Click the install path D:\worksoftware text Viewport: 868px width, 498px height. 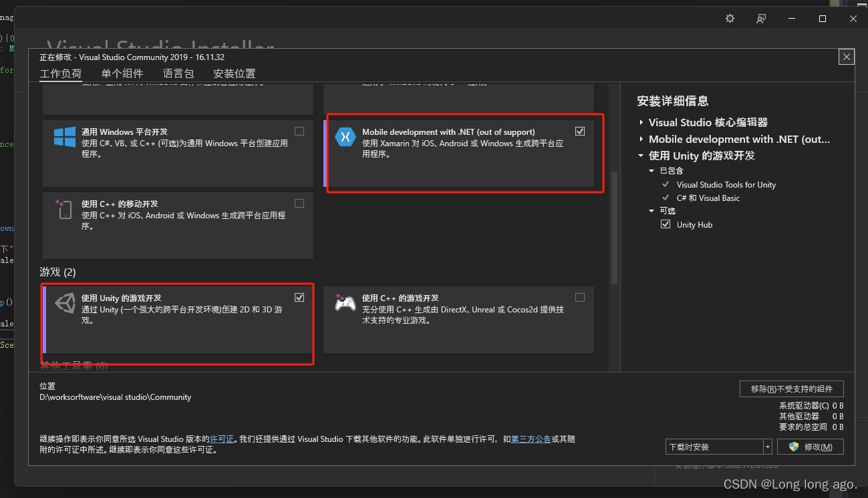[x=116, y=397]
